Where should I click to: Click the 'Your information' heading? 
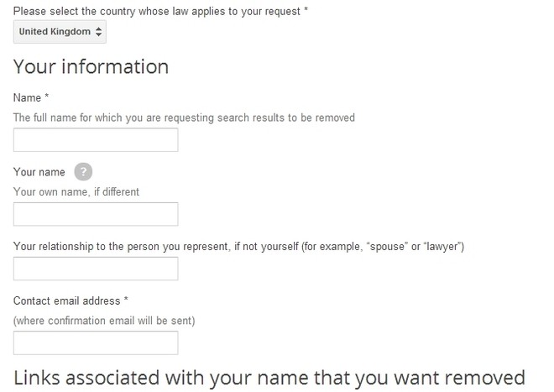[91, 67]
